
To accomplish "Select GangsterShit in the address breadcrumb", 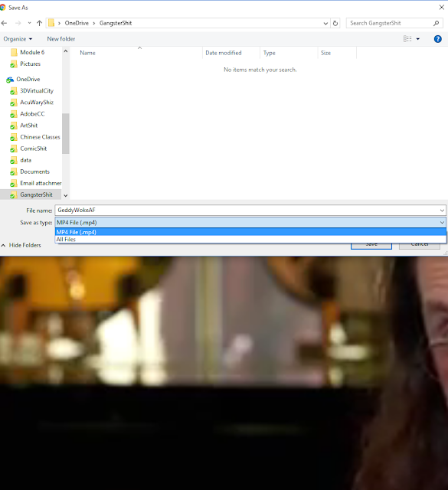I will (x=116, y=23).
